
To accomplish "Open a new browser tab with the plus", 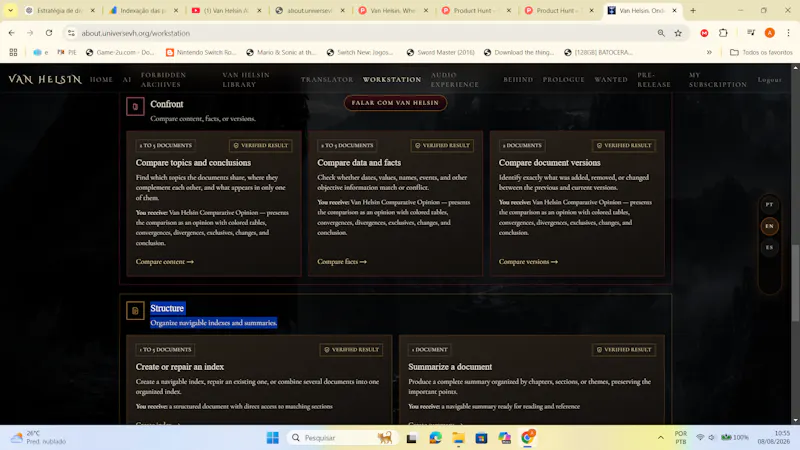I will click(x=693, y=10).
